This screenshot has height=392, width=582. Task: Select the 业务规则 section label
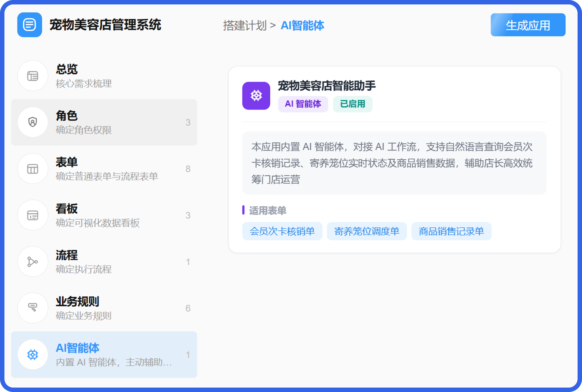pos(78,302)
